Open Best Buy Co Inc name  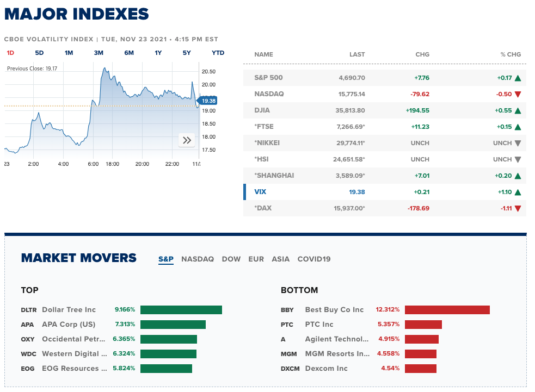click(x=334, y=310)
